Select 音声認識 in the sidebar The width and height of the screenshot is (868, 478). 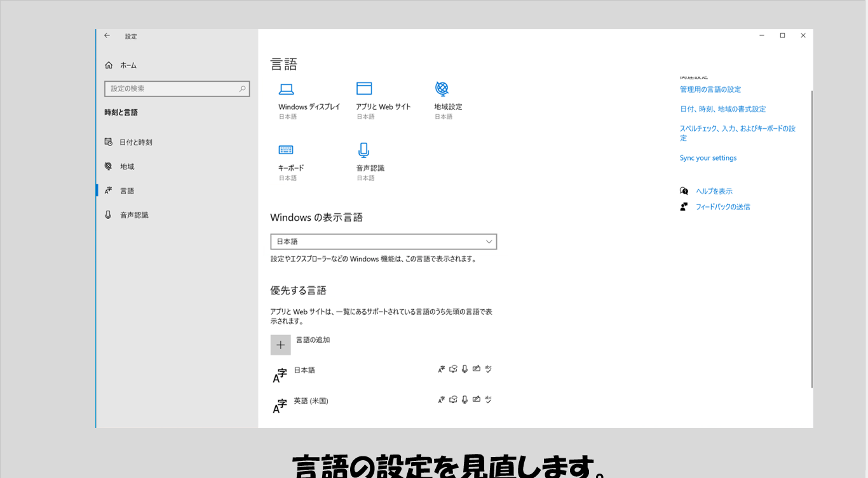tap(134, 215)
